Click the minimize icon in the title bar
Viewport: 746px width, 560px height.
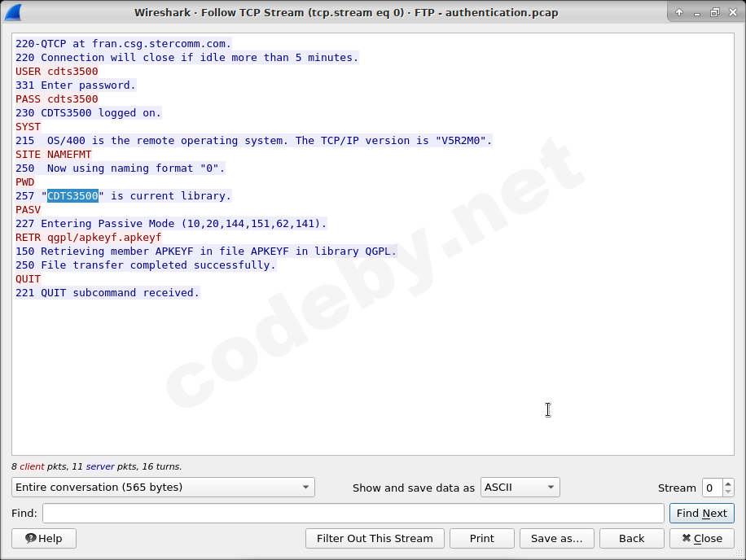(696, 12)
